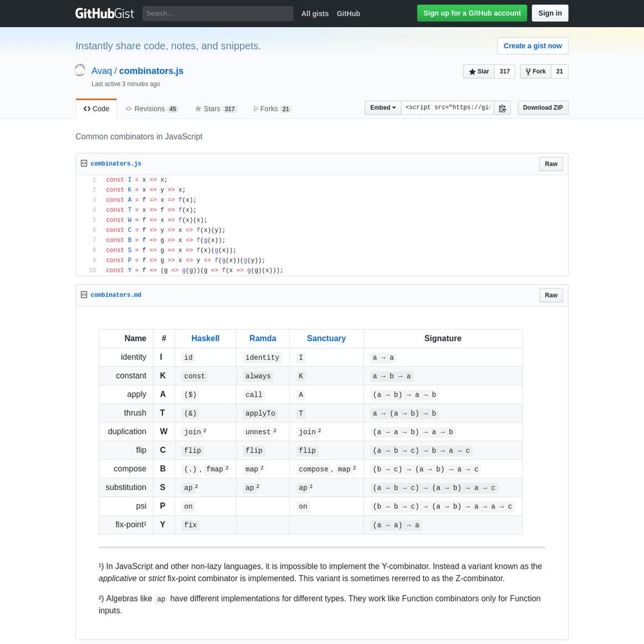Switch to the Stars tab
Screen dimensions: 644x644
(x=216, y=109)
